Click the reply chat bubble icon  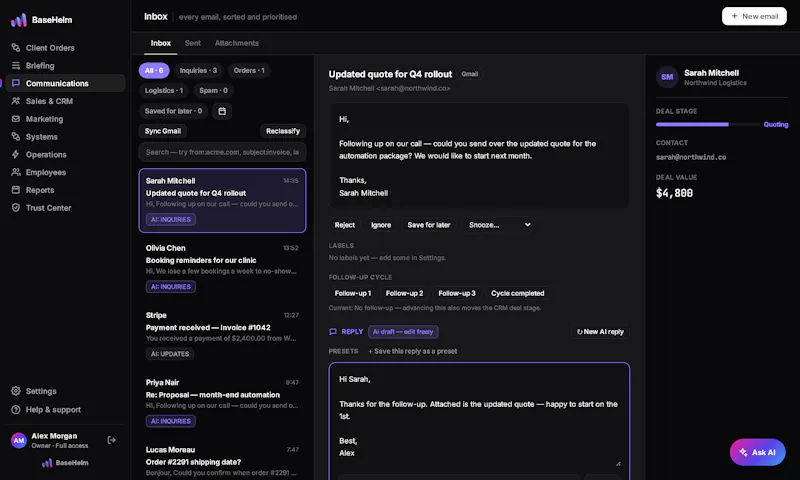pyautogui.click(x=333, y=332)
